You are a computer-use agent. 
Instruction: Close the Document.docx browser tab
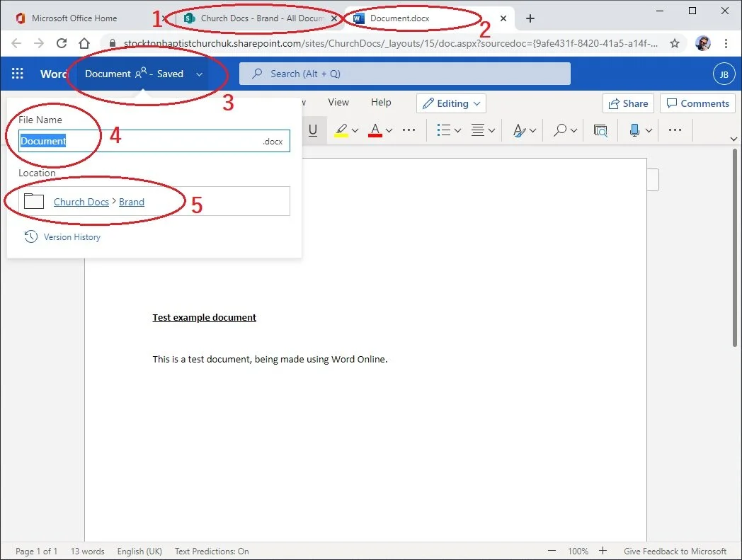pos(503,18)
